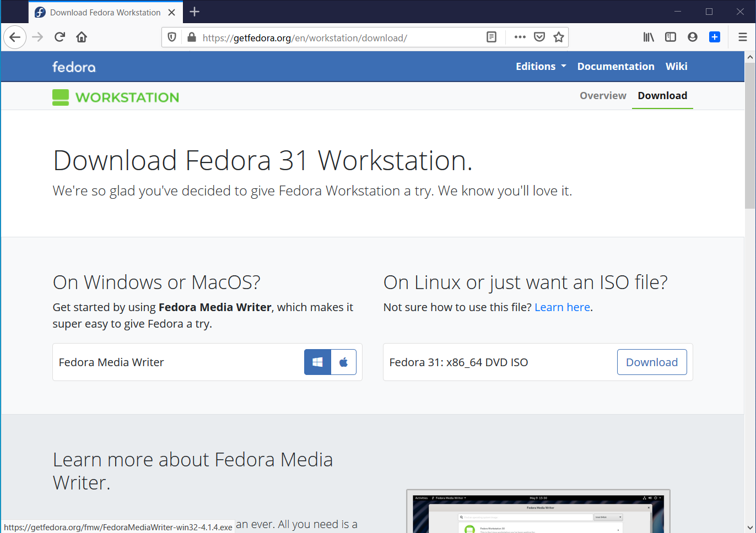Viewport: 756px width, 533px height.
Task: Select the Download Fedora Workstation browser tab
Action: point(105,12)
